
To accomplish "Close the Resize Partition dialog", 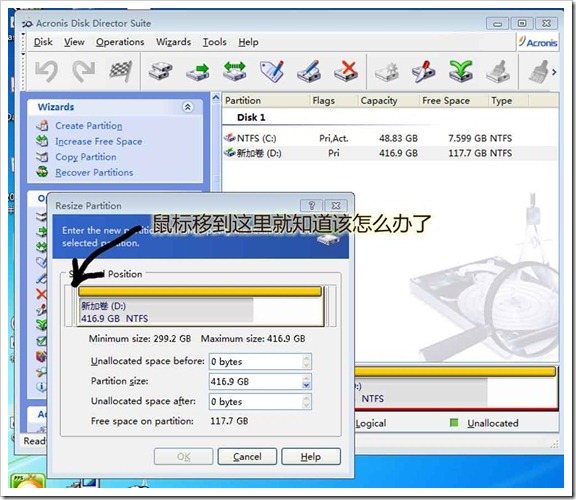I will pyautogui.click(x=336, y=205).
